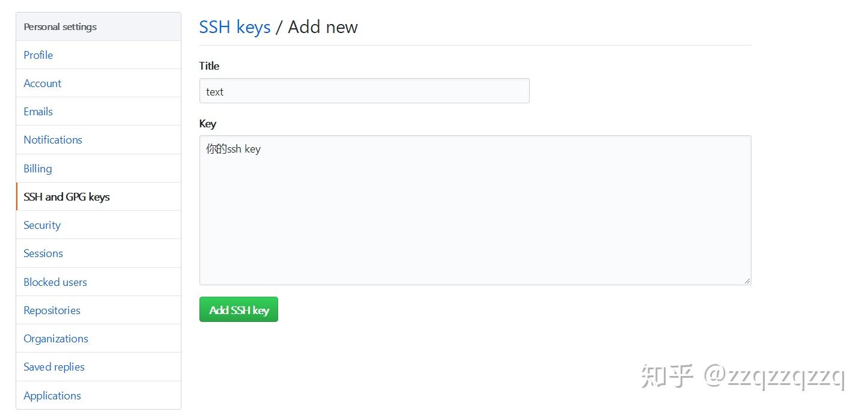Select Notifications in the sidebar

click(x=53, y=140)
